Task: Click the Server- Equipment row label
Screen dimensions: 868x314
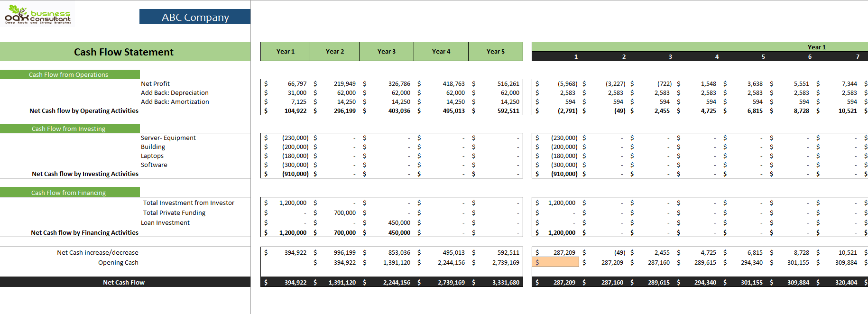Action: point(168,138)
